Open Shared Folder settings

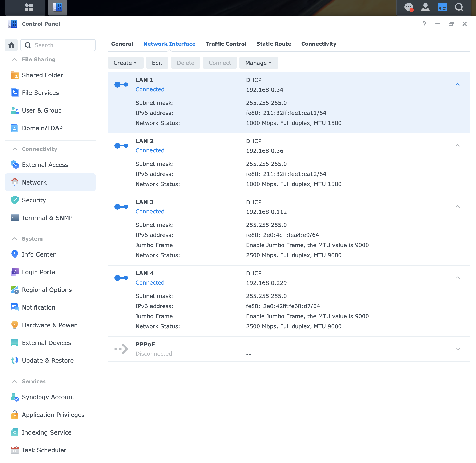[x=50, y=75]
